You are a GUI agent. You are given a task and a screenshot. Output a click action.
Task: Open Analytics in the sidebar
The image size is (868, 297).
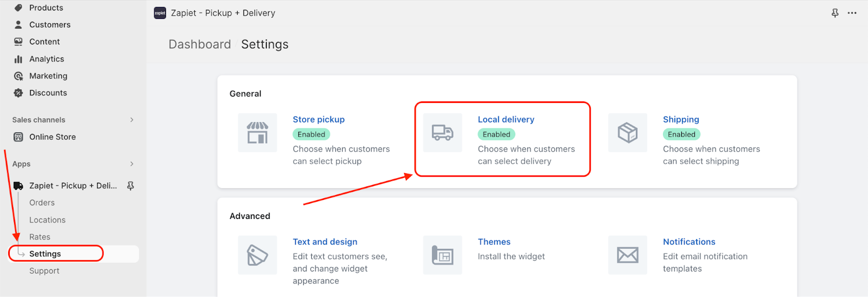pos(47,59)
